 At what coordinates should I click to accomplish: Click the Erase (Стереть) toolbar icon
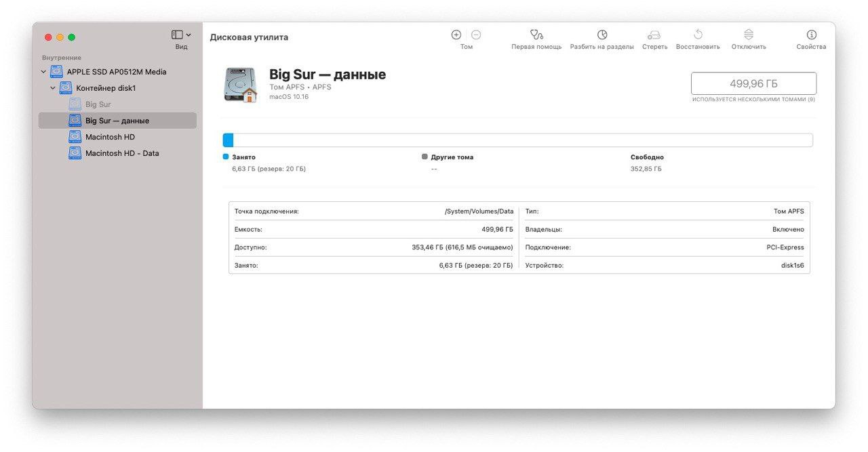(x=654, y=35)
